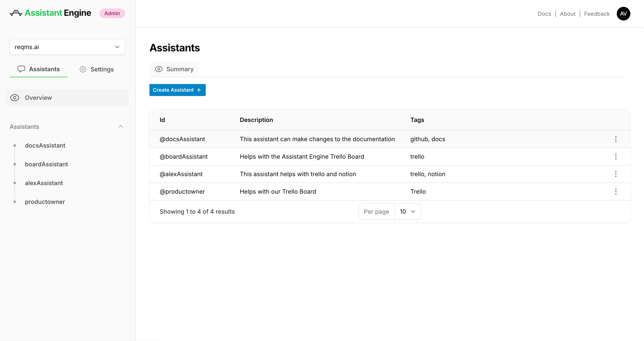
Task: Open docsAssistant in the sidebar tree
Action: [x=45, y=146]
